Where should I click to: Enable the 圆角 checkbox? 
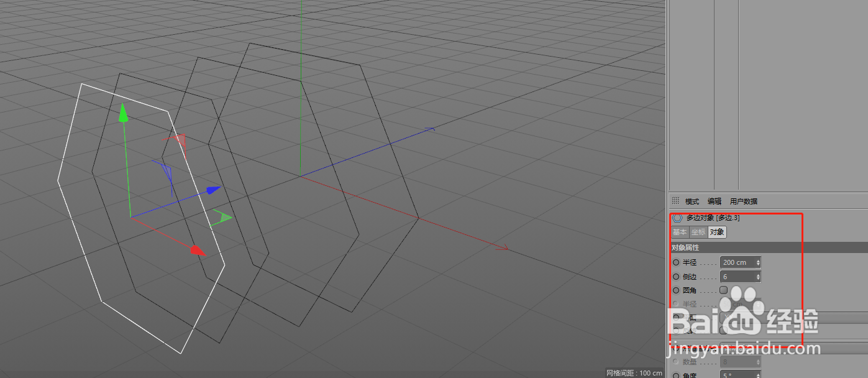[x=723, y=290]
